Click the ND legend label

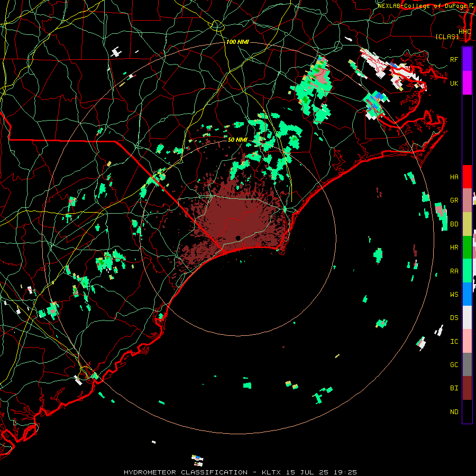[454, 412]
